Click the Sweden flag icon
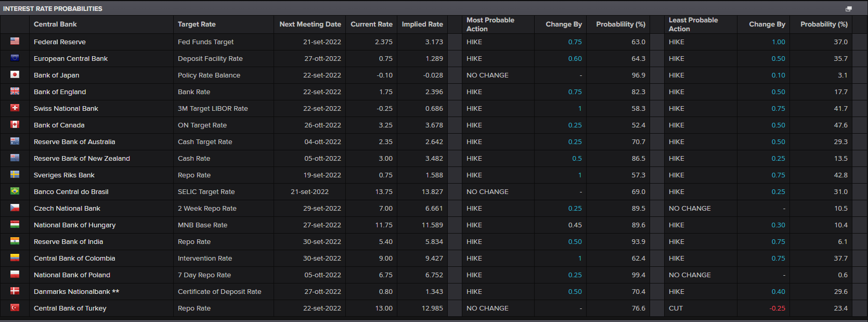Image resolution: width=868 pixels, height=322 pixels. [x=15, y=174]
